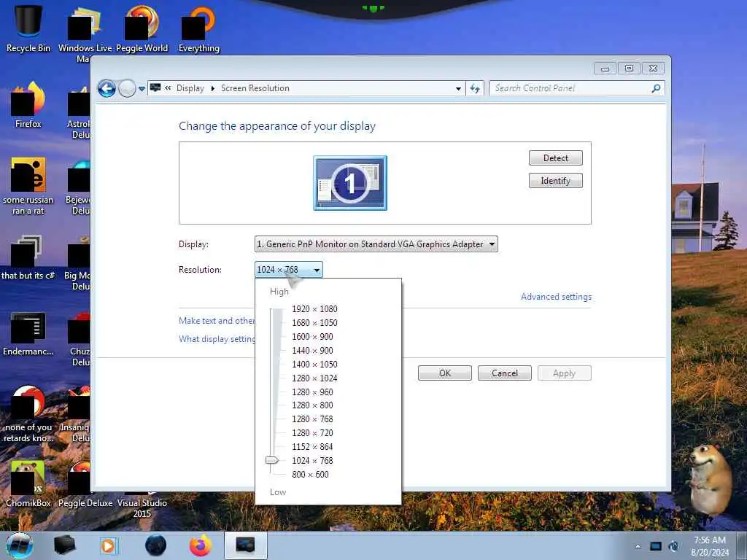The image size is (747, 560).
Task: Open 'that but its c#' desktop icon
Action: [28, 257]
